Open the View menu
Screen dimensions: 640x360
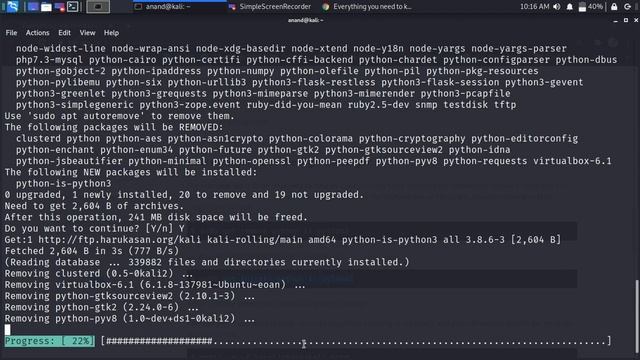pyautogui.click(x=87, y=33)
